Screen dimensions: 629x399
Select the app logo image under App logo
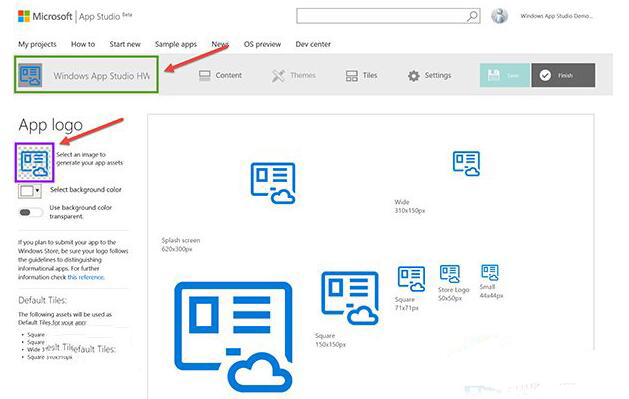(x=34, y=162)
